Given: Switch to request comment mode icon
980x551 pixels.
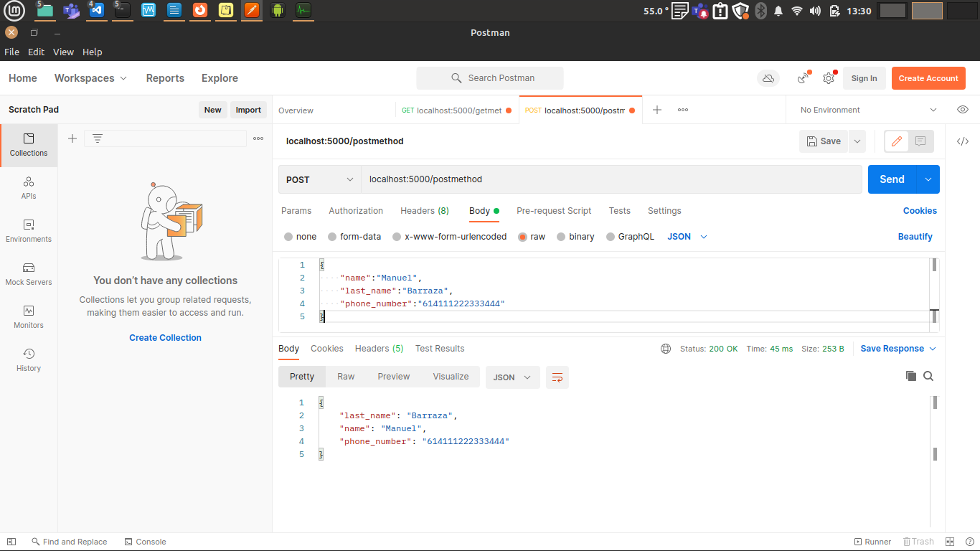Looking at the screenshot, I should 921,141.
